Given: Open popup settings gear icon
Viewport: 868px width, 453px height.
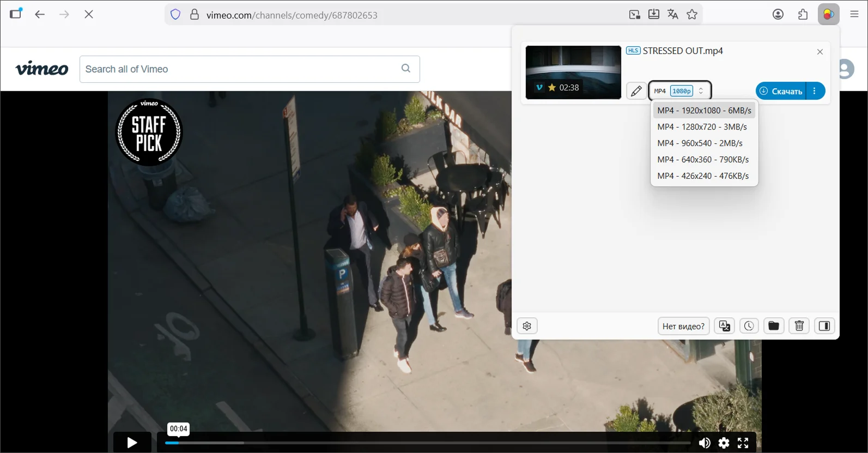Looking at the screenshot, I should point(527,326).
